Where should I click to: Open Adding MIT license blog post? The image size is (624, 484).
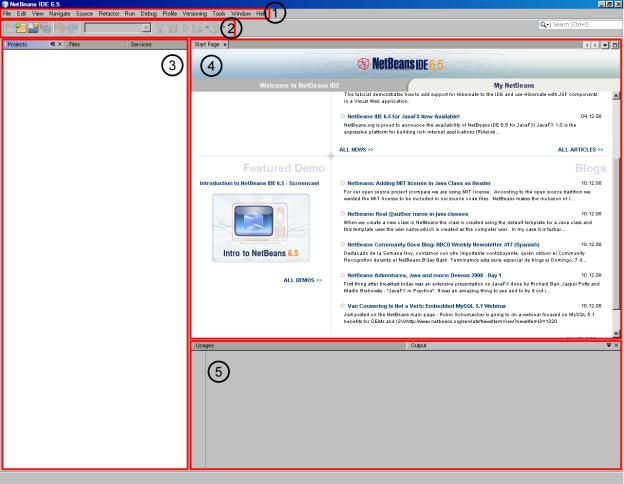[419, 183]
